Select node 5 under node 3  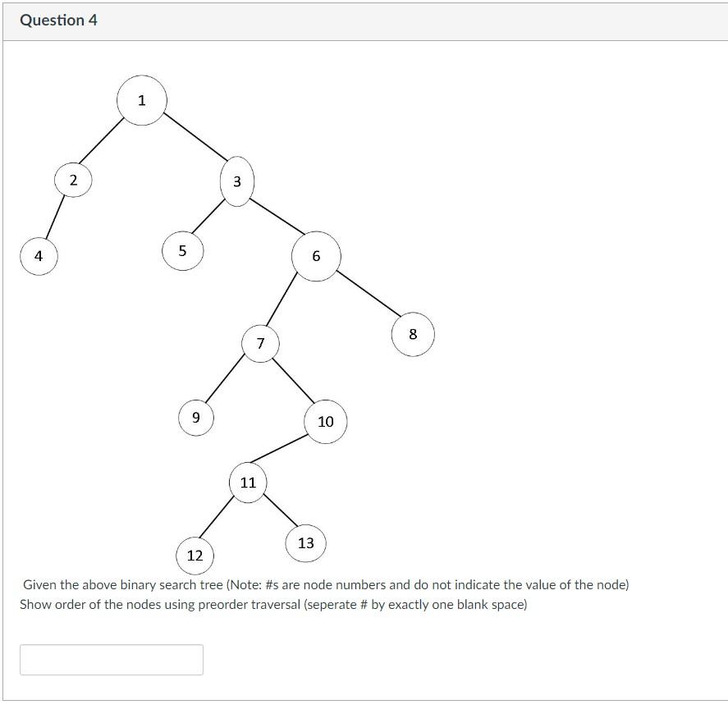(x=182, y=250)
